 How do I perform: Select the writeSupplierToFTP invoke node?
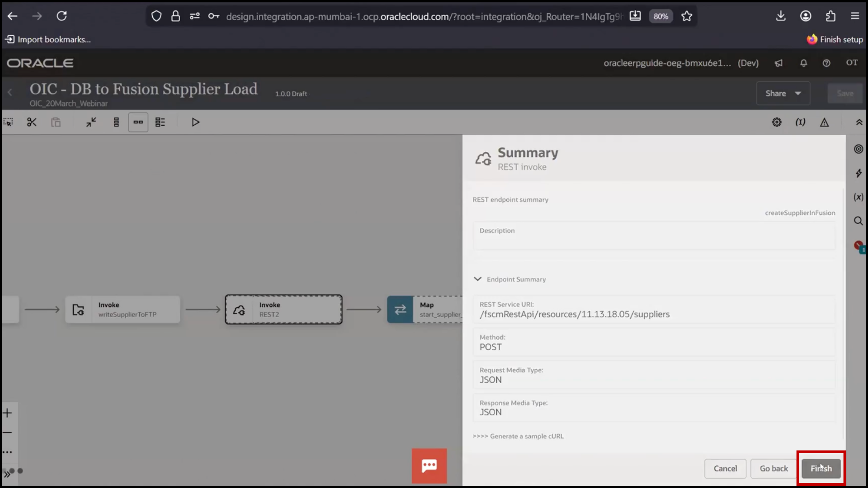point(123,310)
